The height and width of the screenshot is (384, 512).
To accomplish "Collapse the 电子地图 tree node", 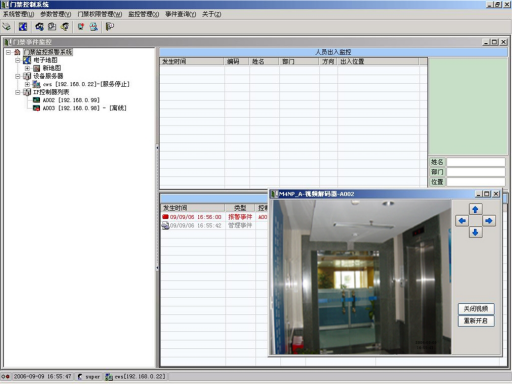I will pos(18,60).
